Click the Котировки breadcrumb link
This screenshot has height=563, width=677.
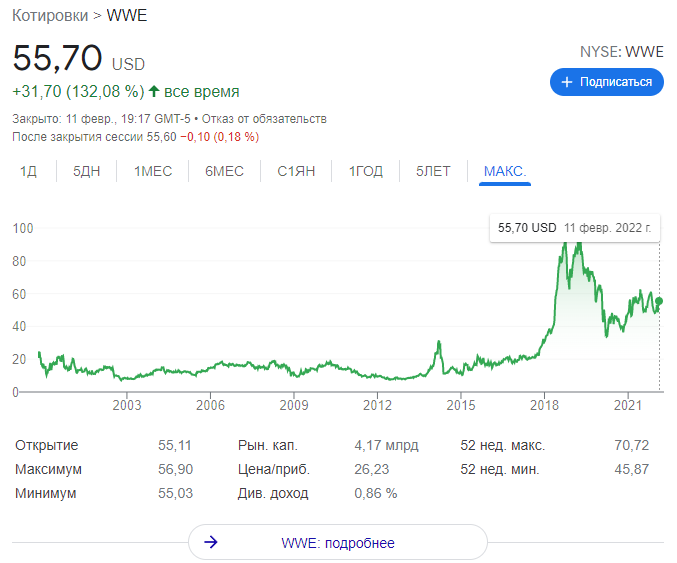coord(50,16)
